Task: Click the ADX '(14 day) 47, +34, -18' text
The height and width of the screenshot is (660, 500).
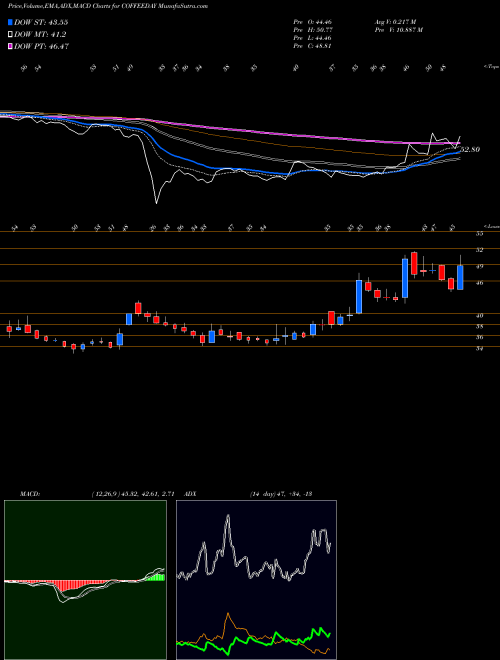Action: pos(280,494)
